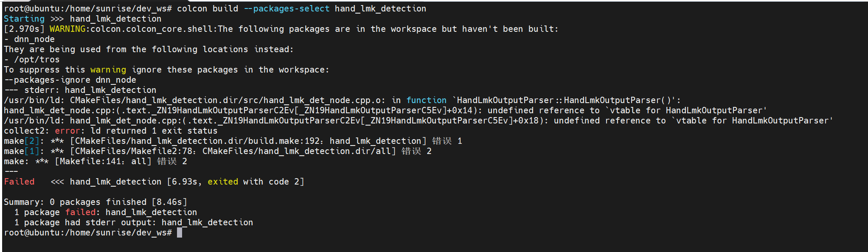The height and width of the screenshot is (252, 868).
Task: Click the colcon word in the first command
Action: coord(192,8)
